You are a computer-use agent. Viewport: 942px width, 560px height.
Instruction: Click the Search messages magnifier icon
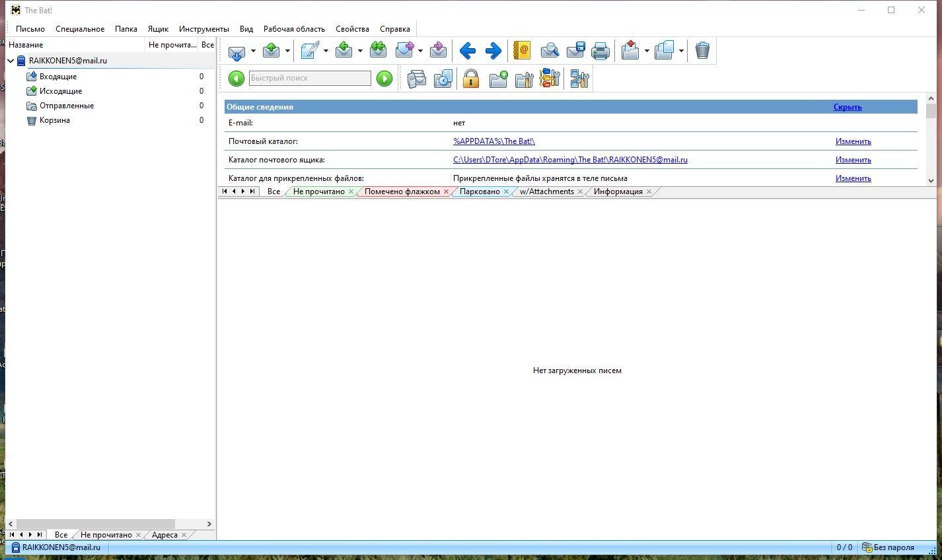pyautogui.click(x=549, y=51)
